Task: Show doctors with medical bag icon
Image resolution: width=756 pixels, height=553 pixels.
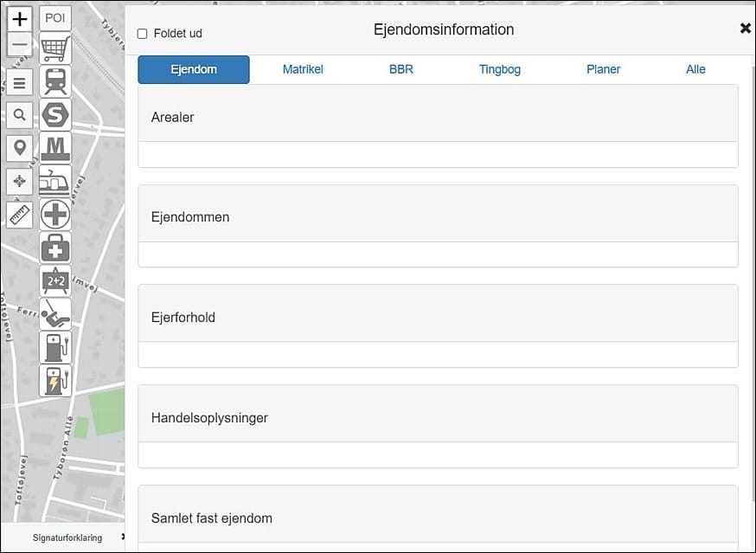Action: (55, 248)
